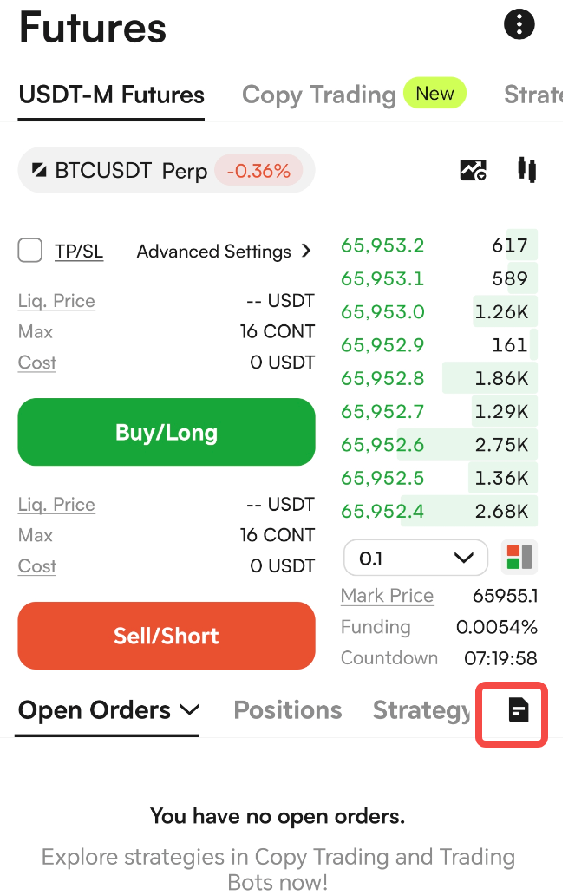Open the chart settings icon beside candlesticks

point(473,170)
